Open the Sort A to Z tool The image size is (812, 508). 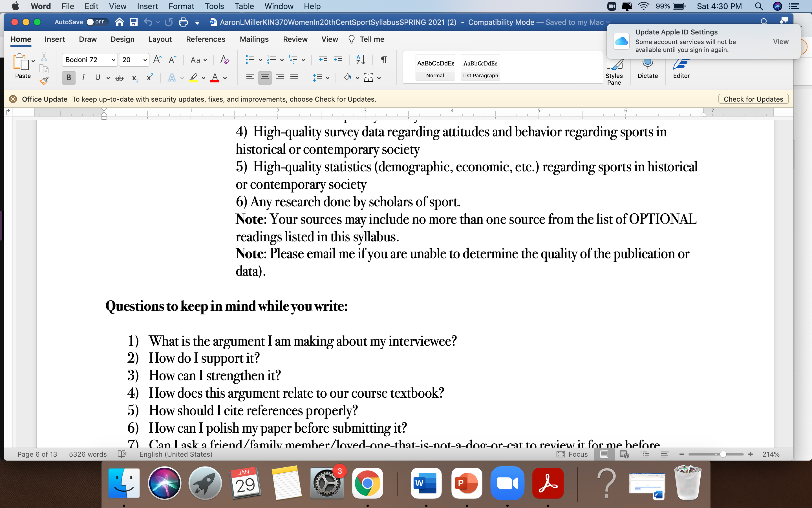(360, 60)
